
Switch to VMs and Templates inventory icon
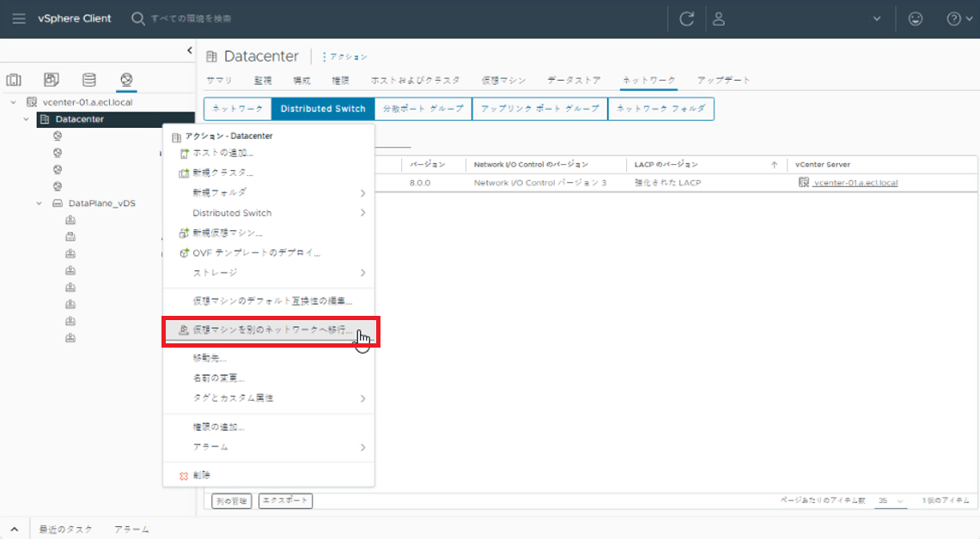click(52, 80)
